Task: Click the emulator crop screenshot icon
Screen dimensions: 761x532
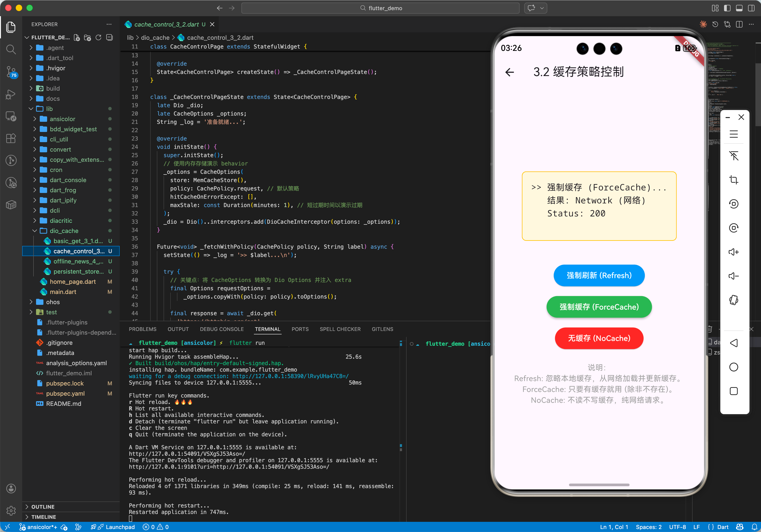Action: (x=734, y=180)
